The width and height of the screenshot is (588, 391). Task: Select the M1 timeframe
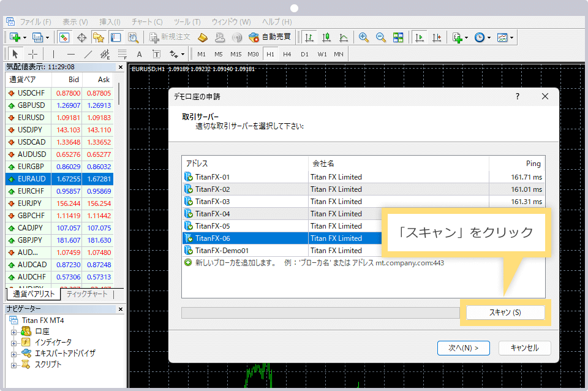[202, 55]
